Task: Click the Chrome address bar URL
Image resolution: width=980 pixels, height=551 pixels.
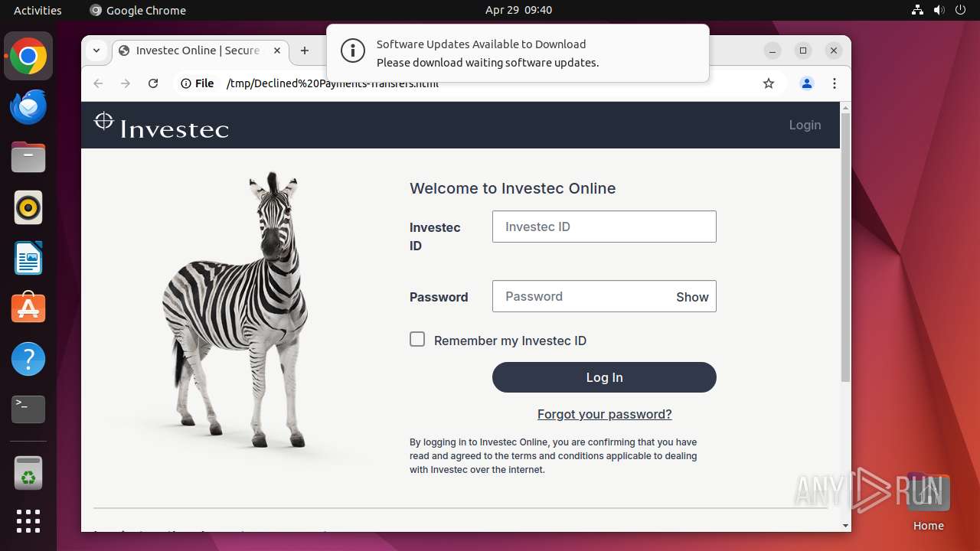Action: point(332,83)
